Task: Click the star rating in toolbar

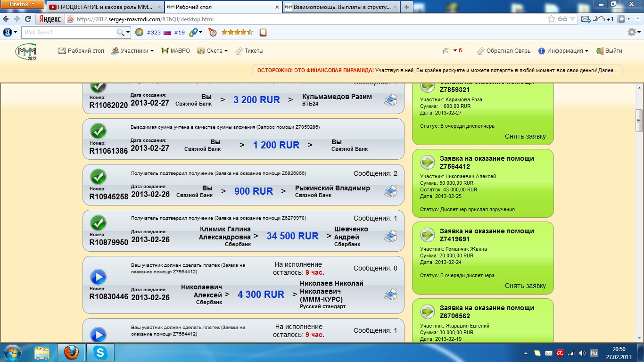Action: point(237,32)
